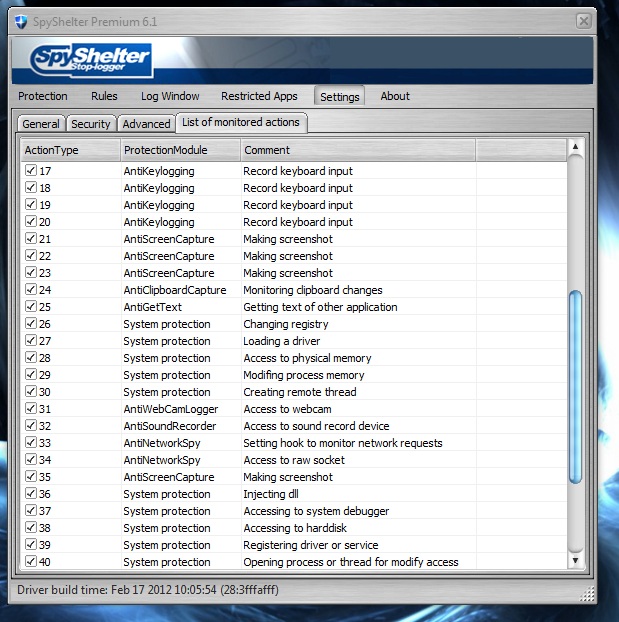Sort by the Comment column header

pyautogui.click(x=358, y=150)
